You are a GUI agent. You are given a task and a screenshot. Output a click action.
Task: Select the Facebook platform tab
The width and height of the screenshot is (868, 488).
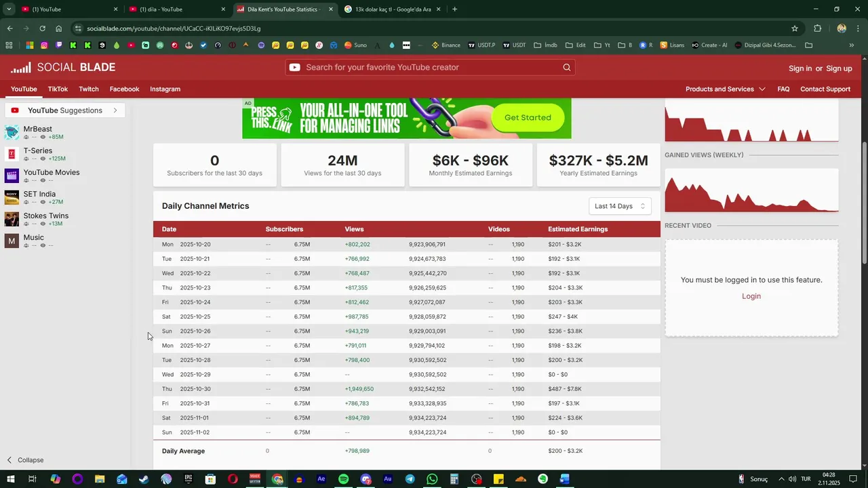coord(125,89)
